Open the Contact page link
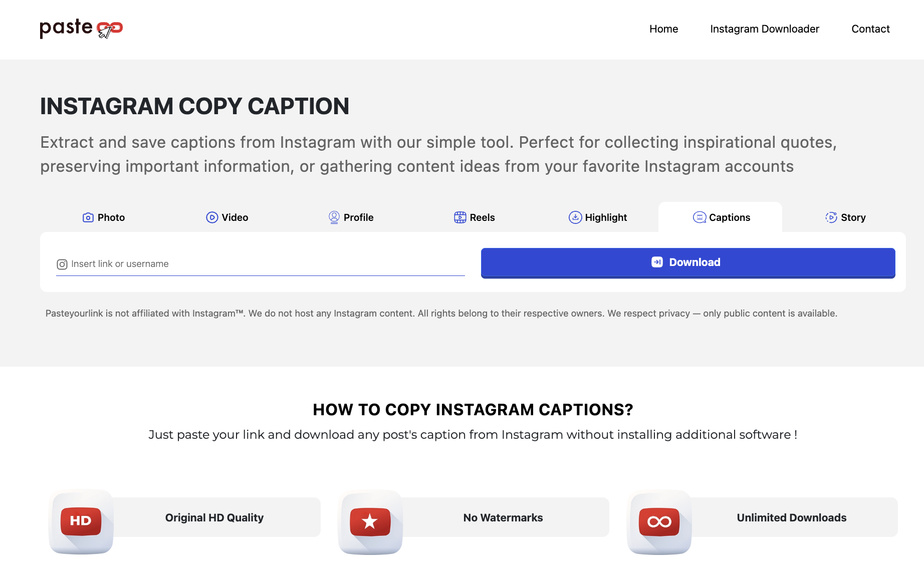The image size is (924, 566). 870,29
